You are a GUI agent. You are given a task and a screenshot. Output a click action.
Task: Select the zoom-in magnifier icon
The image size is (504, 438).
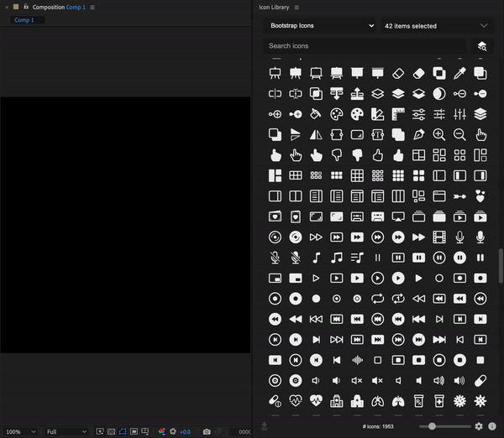pyautogui.click(x=439, y=134)
